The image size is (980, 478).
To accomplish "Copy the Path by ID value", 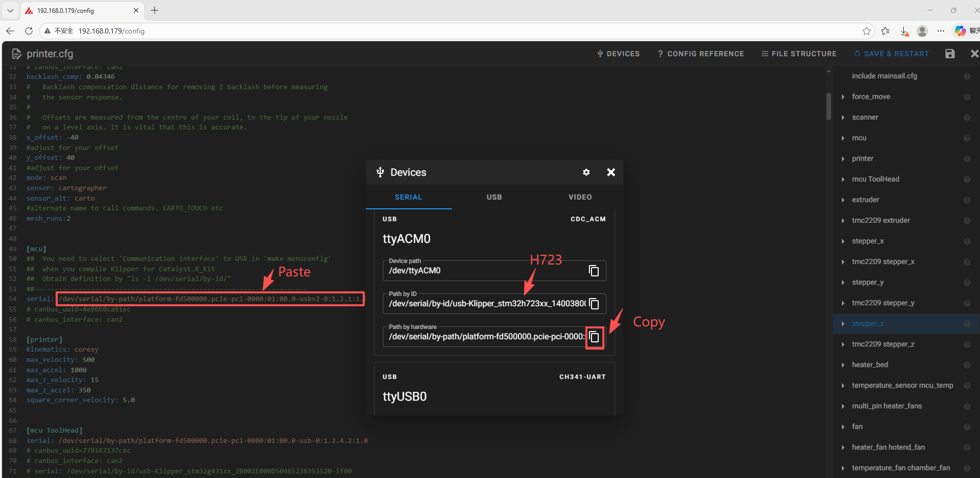I will point(594,304).
